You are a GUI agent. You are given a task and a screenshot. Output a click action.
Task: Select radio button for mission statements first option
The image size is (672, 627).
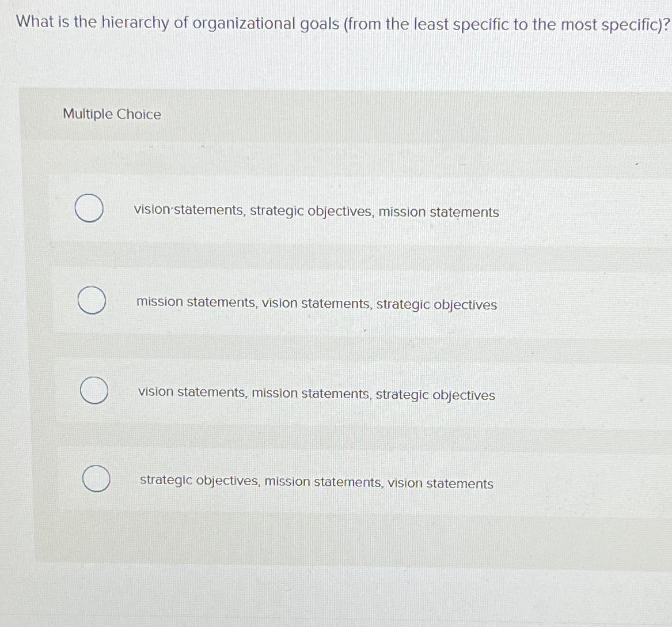92,300
